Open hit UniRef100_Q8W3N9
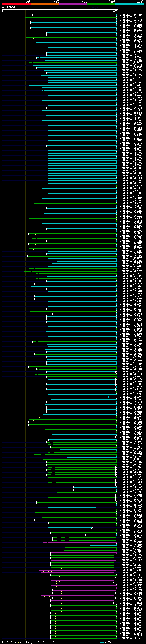This screenshot has height=644, width=146. coord(131,261)
